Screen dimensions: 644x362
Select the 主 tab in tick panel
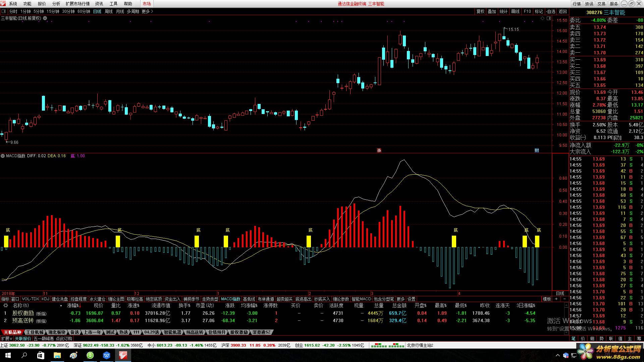tap(630, 339)
